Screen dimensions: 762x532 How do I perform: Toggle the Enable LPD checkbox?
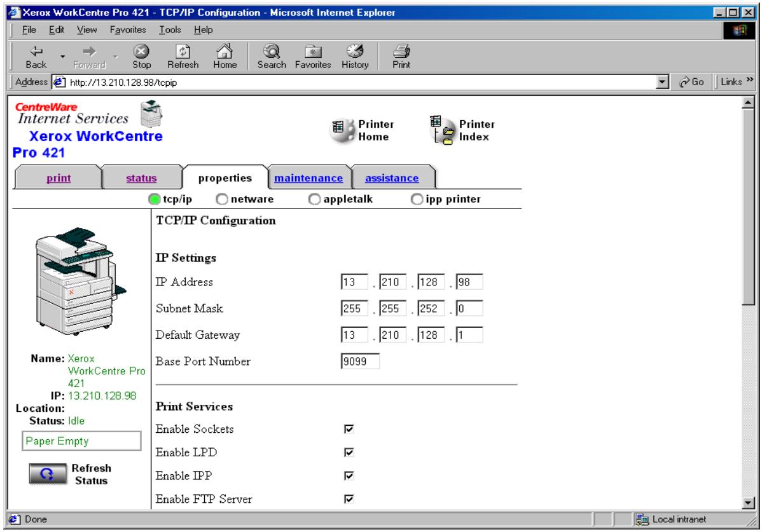pos(349,452)
